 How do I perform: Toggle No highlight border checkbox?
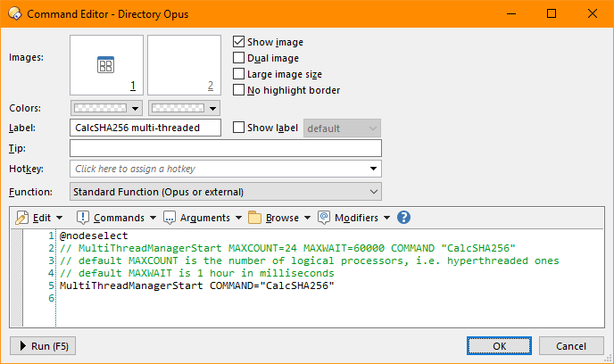(238, 89)
